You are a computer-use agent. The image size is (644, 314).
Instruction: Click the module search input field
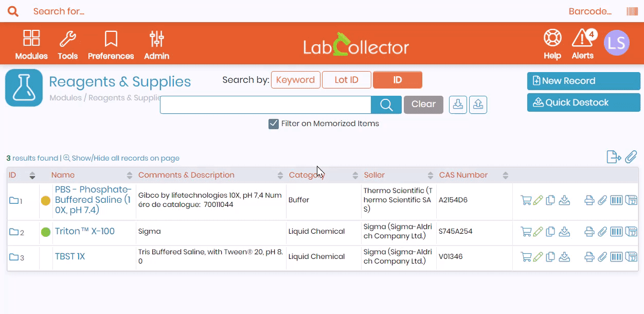[x=265, y=104]
